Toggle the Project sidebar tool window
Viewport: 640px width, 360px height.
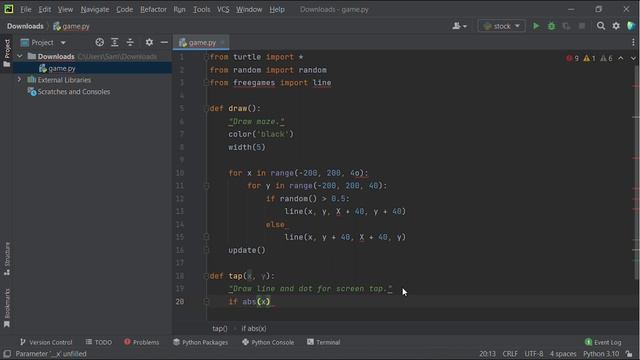pyautogui.click(x=7, y=53)
